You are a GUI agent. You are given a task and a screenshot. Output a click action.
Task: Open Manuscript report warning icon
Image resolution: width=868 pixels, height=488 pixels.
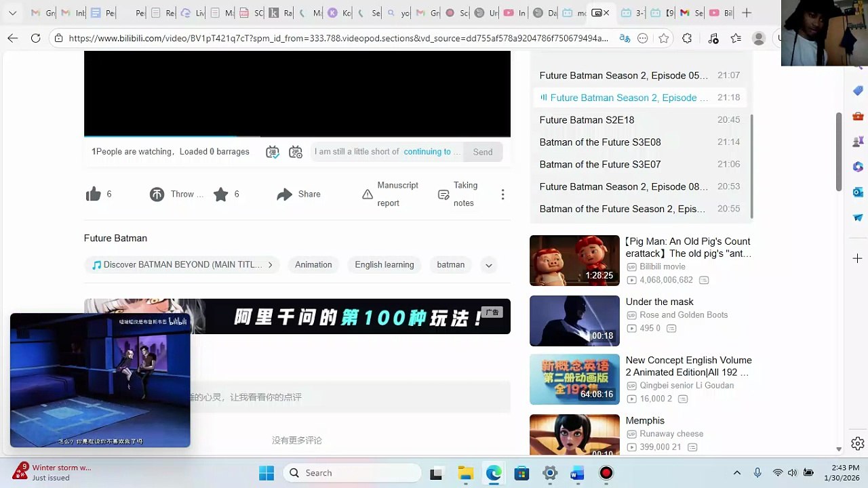(368, 195)
